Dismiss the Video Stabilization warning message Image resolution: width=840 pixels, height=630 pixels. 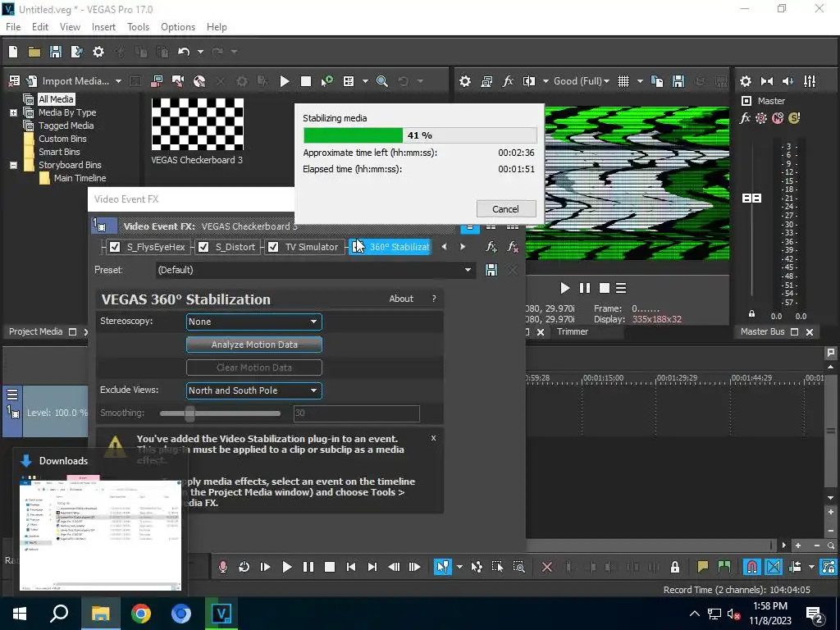433,438
